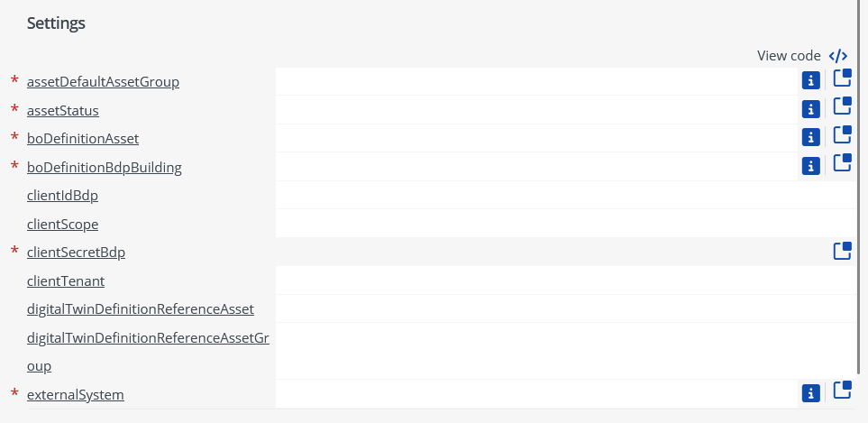The height and width of the screenshot is (423, 868).
Task: Open selection dialog for assetDefaultAssetGroup
Action: click(x=843, y=78)
